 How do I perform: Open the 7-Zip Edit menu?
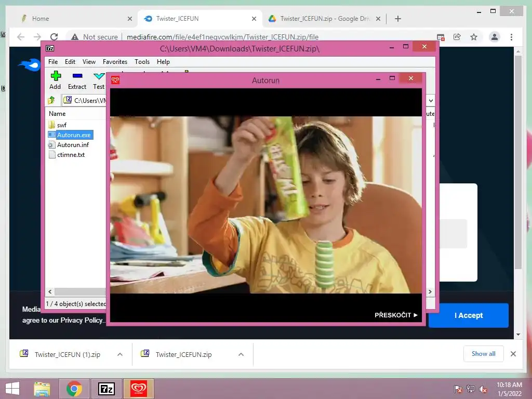point(70,62)
